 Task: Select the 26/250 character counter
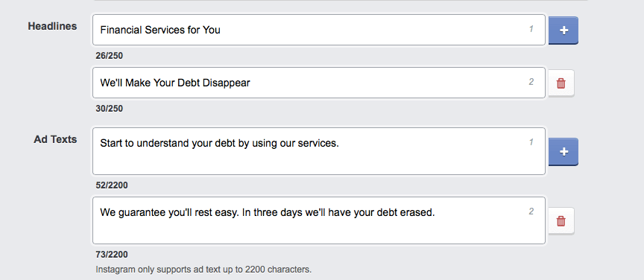click(x=110, y=56)
